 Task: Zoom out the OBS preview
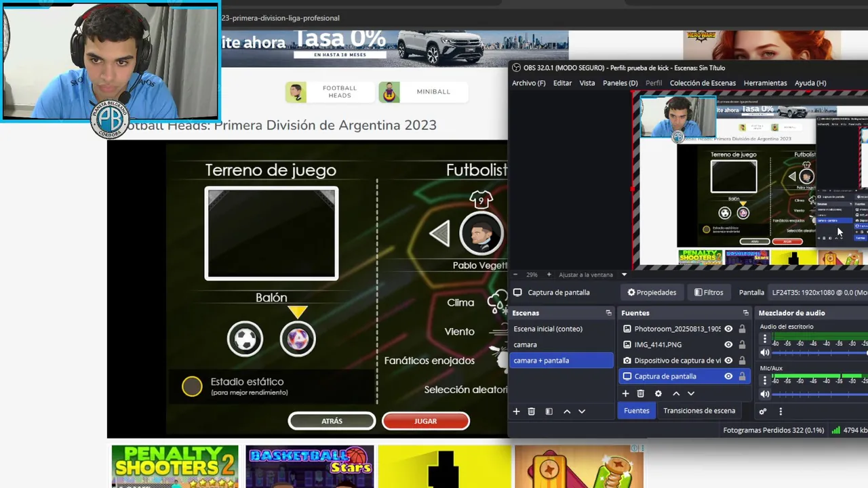tap(515, 274)
